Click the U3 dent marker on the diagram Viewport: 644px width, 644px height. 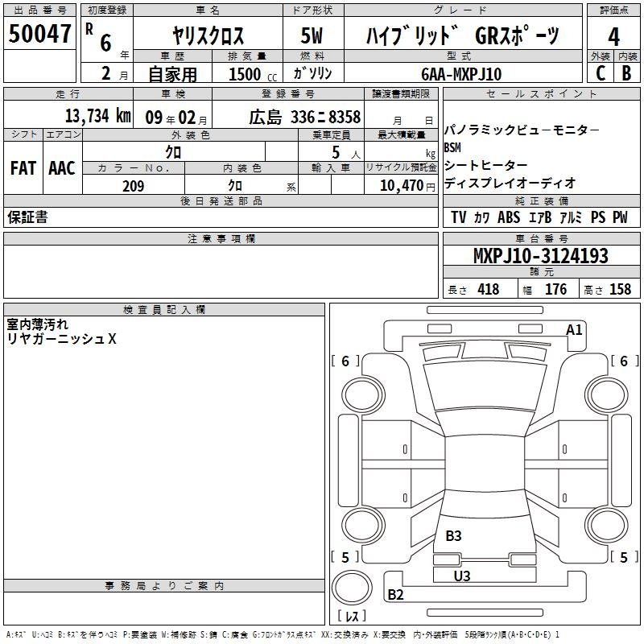pyautogui.click(x=461, y=576)
